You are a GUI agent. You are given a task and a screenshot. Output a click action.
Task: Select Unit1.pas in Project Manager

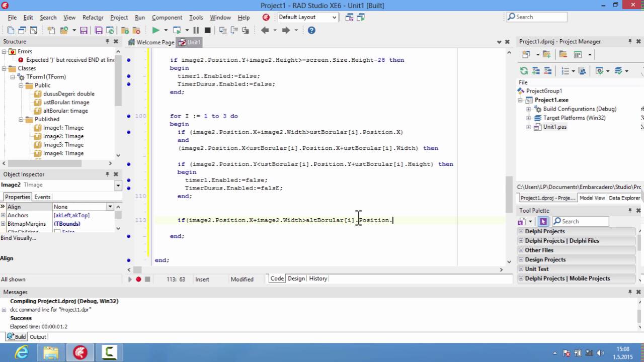point(554,127)
